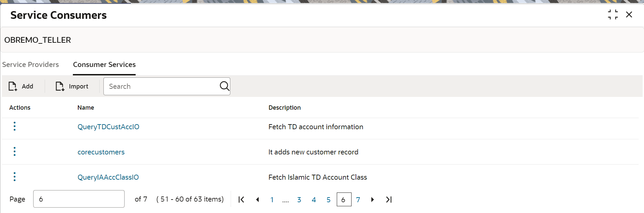The height and width of the screenshot is (213, 644).
Task: Open the QueryIAAccClassIO service link
Action: (108, 177)
